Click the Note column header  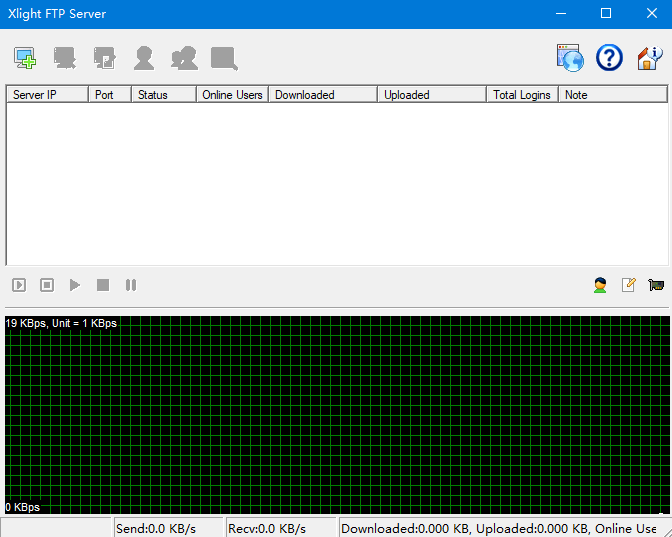pos(613,95)
